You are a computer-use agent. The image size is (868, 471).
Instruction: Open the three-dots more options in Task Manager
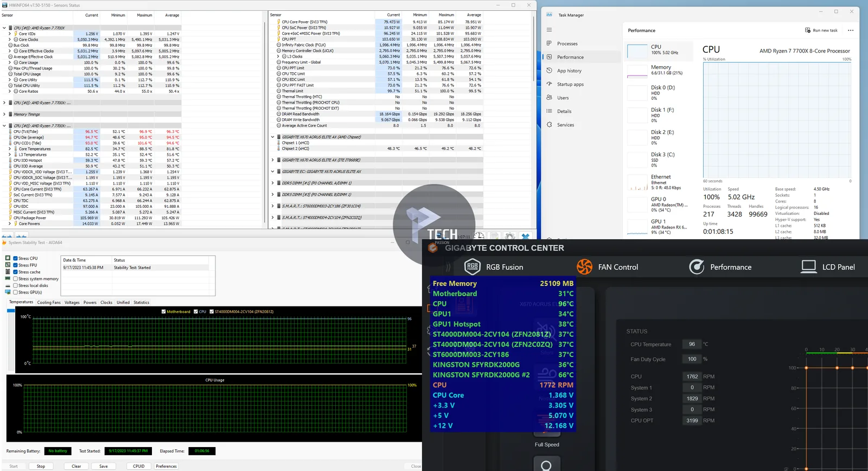click(x=851, y=30)
